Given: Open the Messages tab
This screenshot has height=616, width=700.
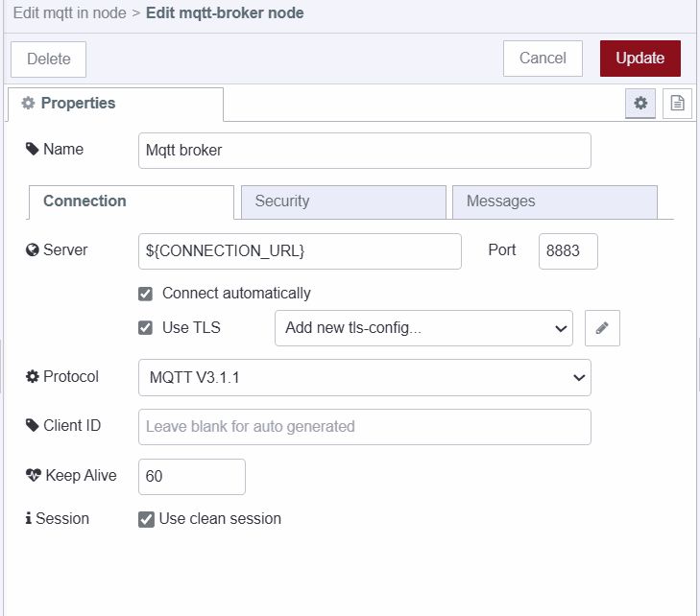Looking at the screenshot, I should tap(554, 202).
